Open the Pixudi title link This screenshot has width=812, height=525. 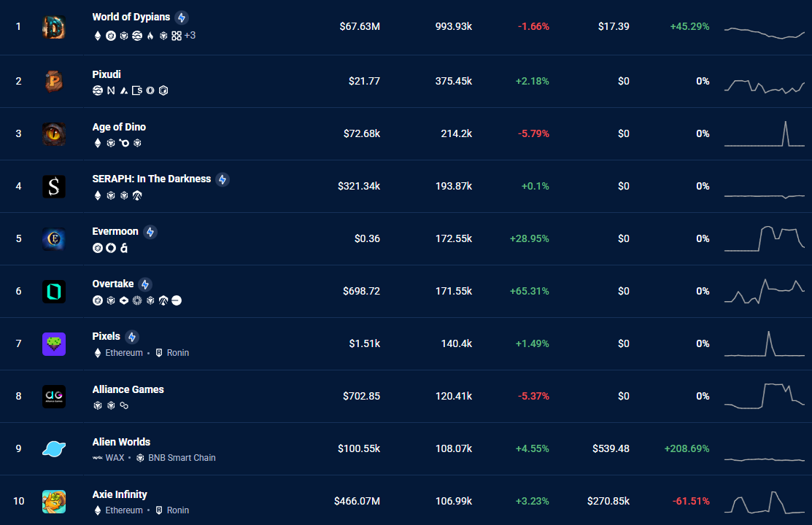(x=107, y=74)
